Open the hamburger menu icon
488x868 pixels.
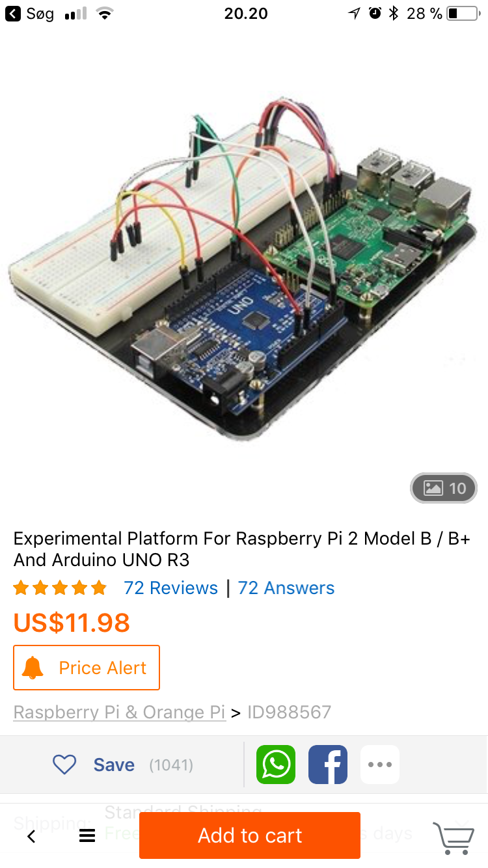click(87, 836)
